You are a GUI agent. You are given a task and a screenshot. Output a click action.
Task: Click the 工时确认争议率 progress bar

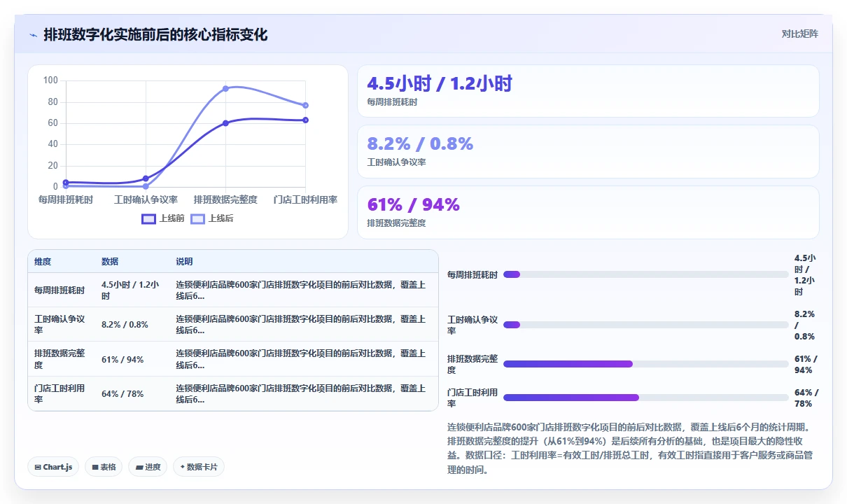click(x=646, y=325)
